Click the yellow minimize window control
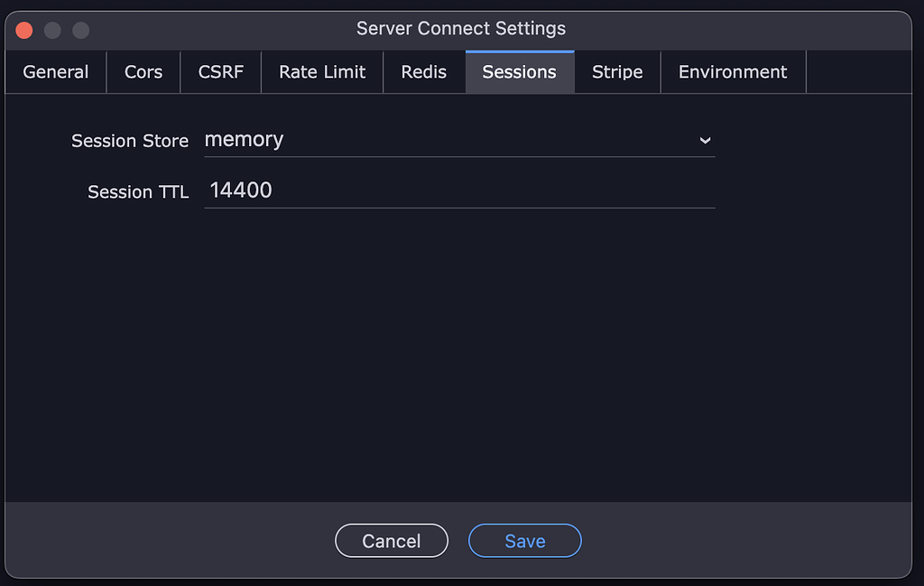The width and height of the screenshot is (924, 586). 51,29
